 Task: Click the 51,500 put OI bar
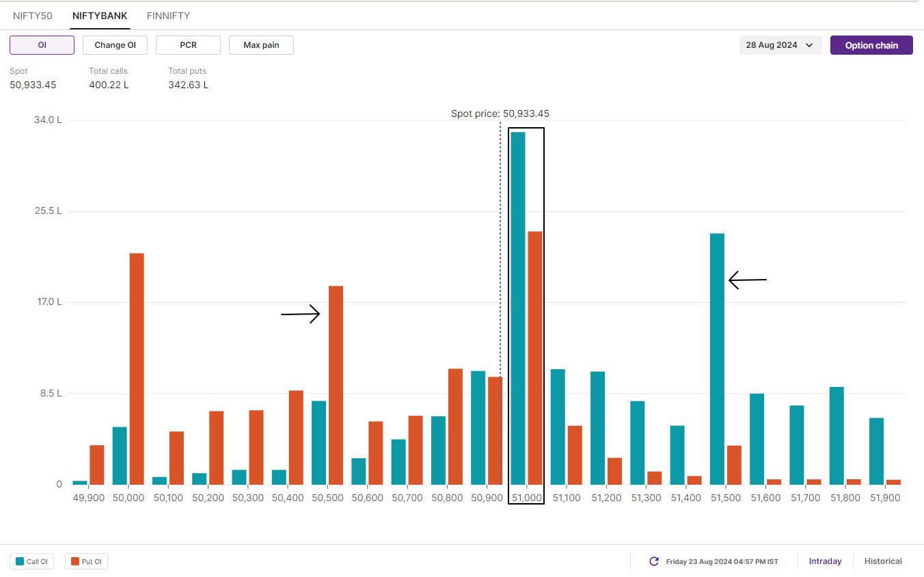coord(734,465)
